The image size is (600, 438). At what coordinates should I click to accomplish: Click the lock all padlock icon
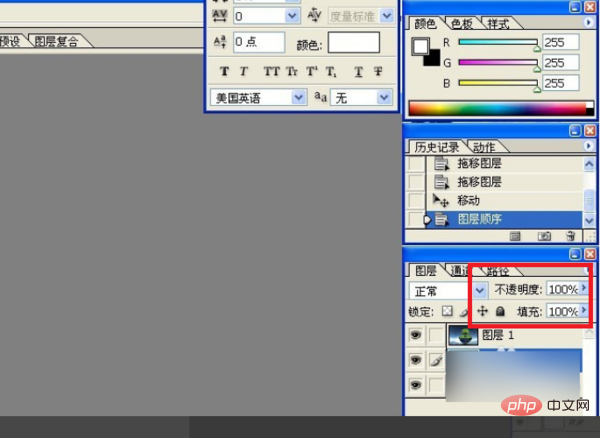(x=500, y=311)
